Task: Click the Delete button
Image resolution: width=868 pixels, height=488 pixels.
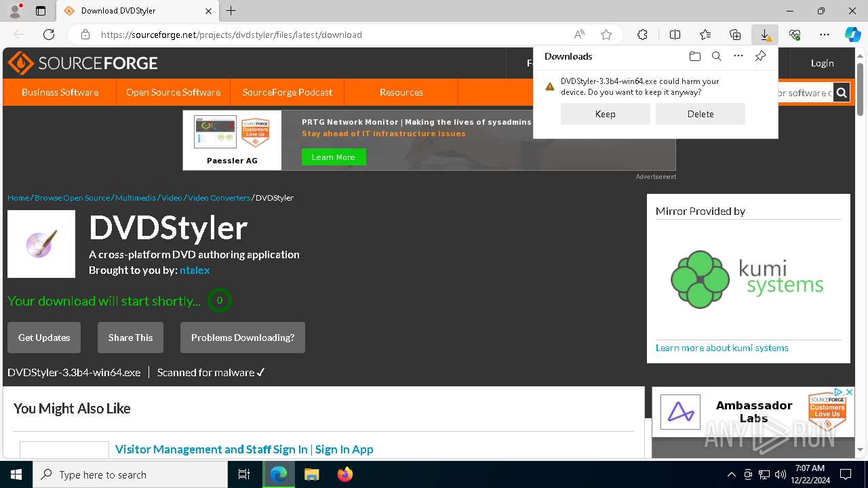Action: pyautogui.click(x=701, y=114)
